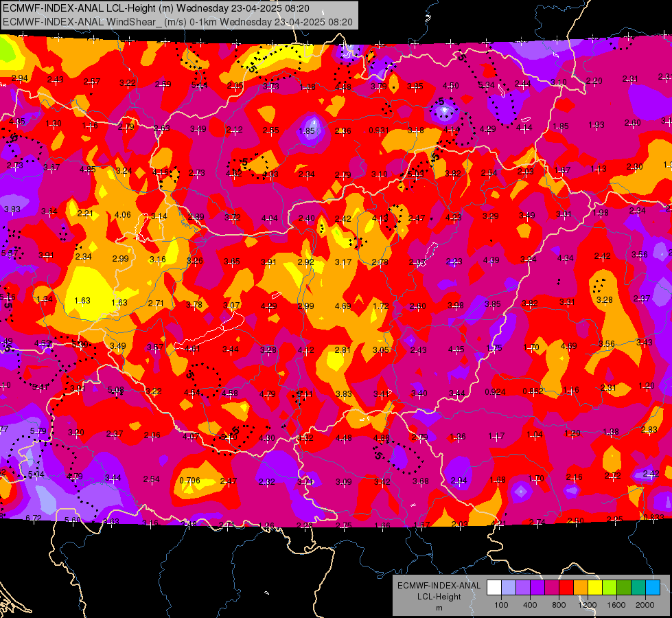Viewport: 672px width, 618px height.
Task: Click the 1600 legend tick label
Action: pos(616,605)
